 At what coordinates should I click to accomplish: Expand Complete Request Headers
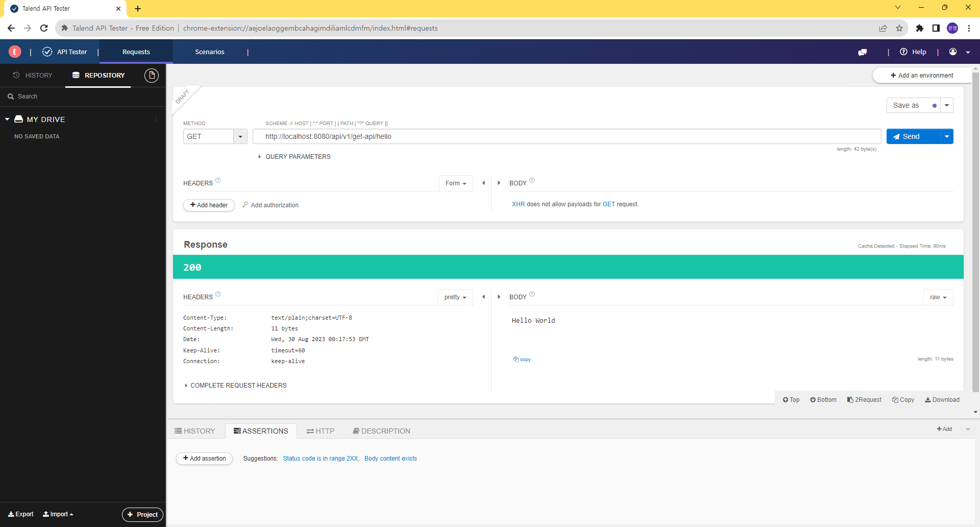(x=235, y=386)
